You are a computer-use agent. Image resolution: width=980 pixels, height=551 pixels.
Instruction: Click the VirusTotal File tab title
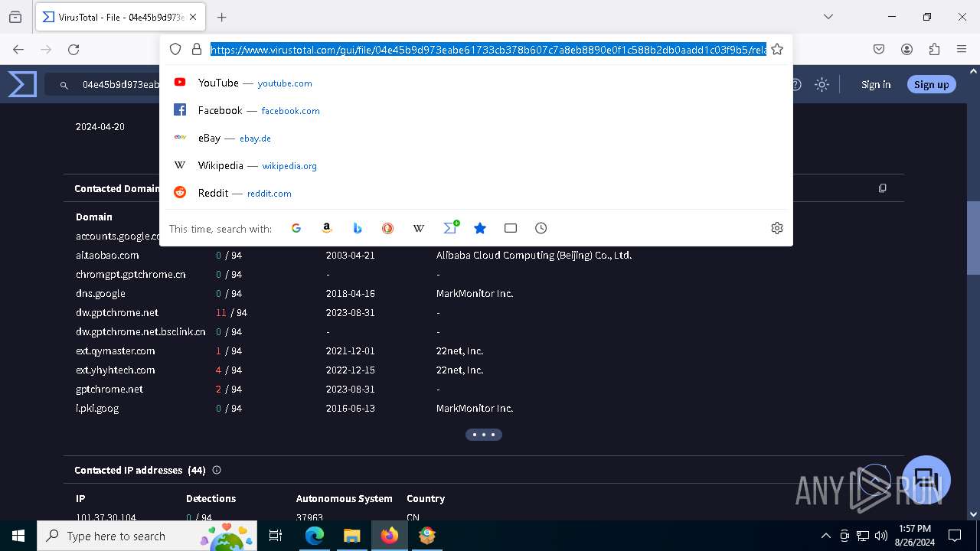point(122,17)
